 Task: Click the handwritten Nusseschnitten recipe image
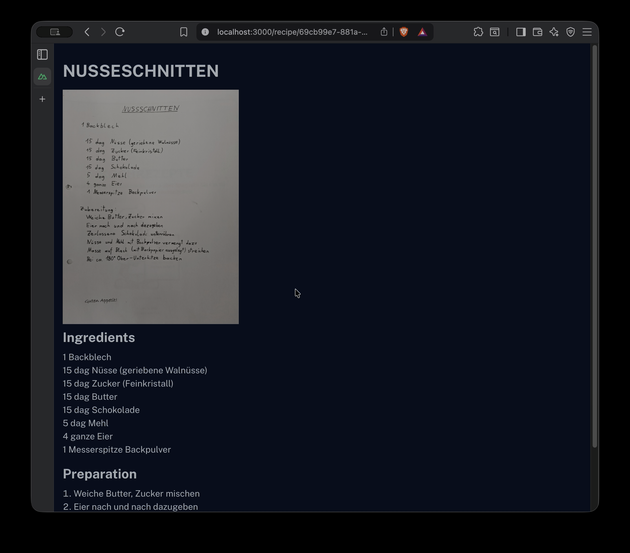click(x=150, y=206)
